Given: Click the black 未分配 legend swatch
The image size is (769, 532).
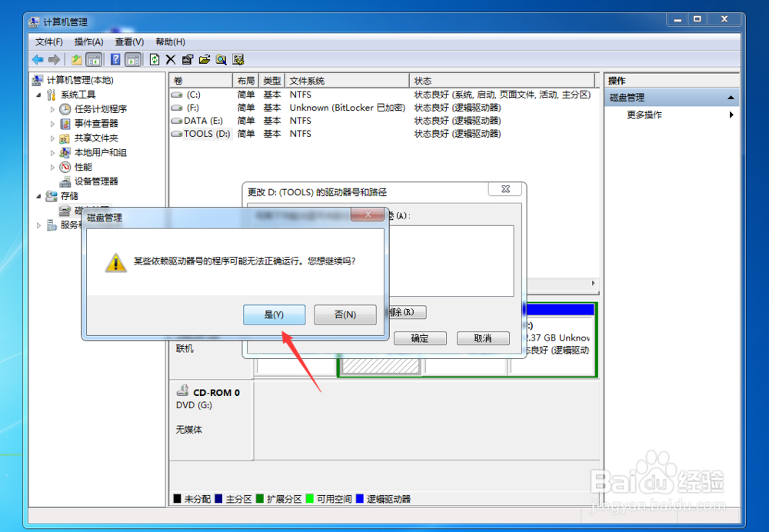Looking at the screenshot, I should pyautogui.click(x=178, y=499).
